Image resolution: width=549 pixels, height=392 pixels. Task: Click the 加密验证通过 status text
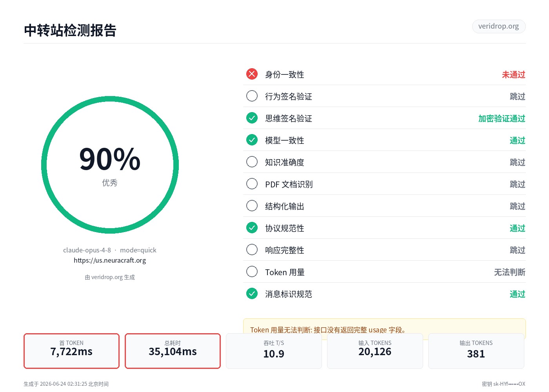click(502, 118)
